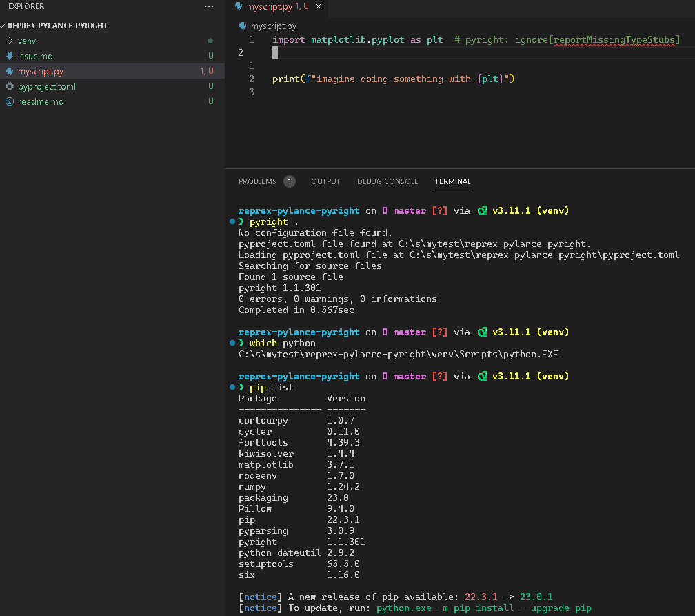Viewport: 695px width, 616px height.
Task: Click the pip upgrade command in notice line
Action: pos(483,608)
